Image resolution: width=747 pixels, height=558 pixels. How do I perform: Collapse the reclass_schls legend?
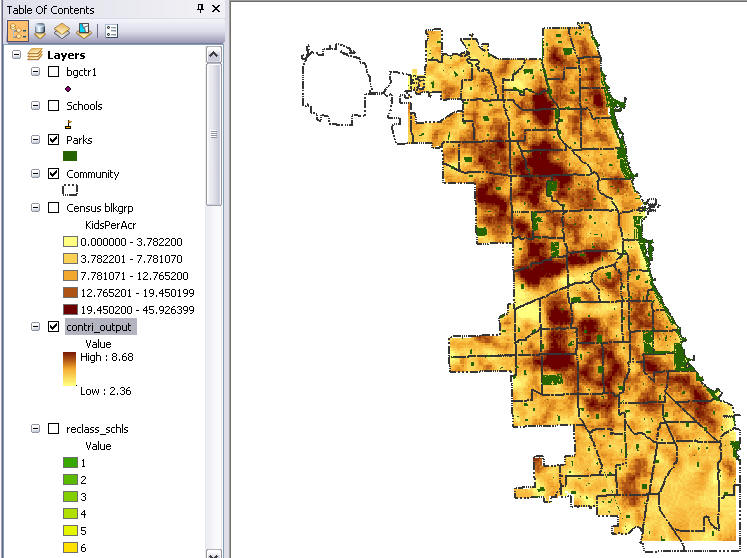point(35,429)
